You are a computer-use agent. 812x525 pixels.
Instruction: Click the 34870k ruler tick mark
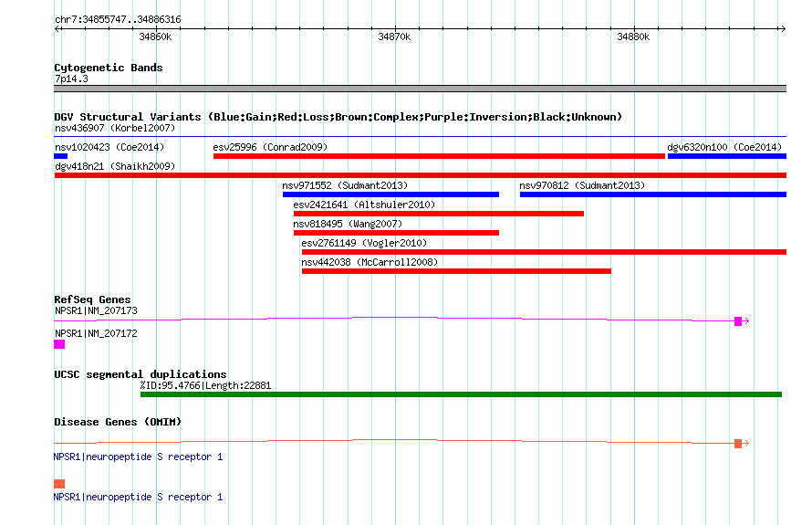(x=396, y=29)
